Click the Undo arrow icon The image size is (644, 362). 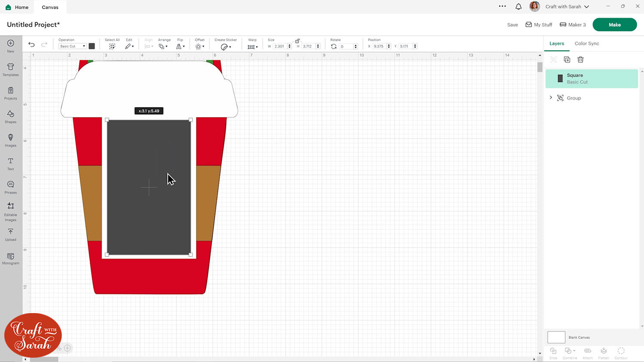tap(31, 45)
